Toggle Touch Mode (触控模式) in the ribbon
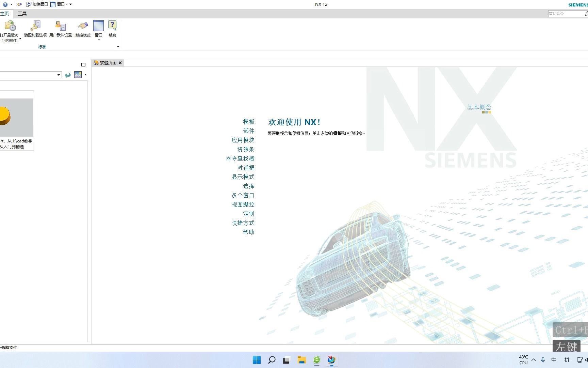 coord(83,29)
